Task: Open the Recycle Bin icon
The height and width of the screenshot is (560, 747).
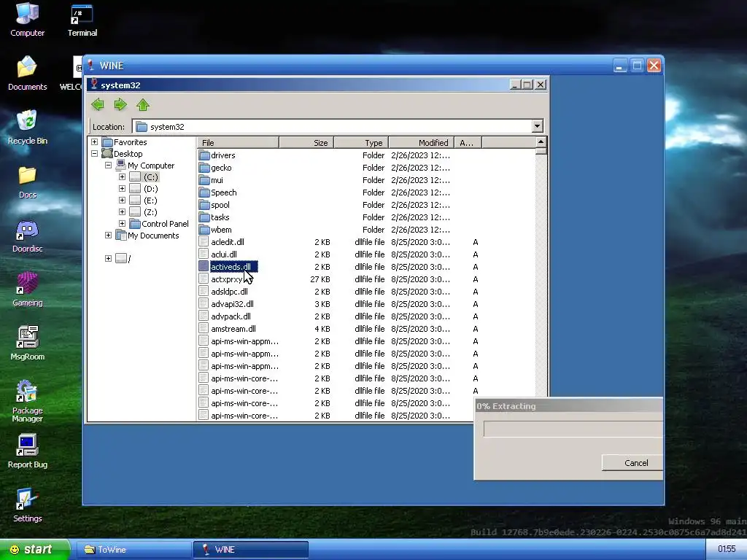Action: pos(27,127)
